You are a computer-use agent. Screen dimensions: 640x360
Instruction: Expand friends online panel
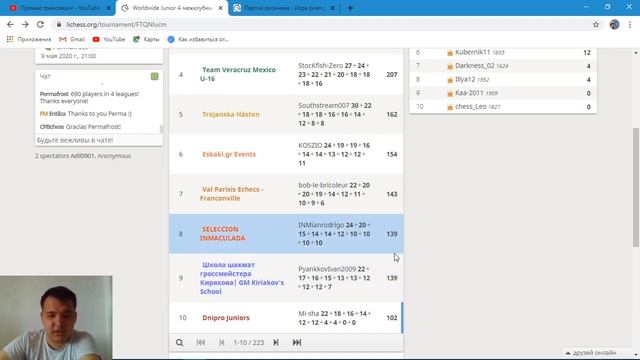(x=591, y=353)
